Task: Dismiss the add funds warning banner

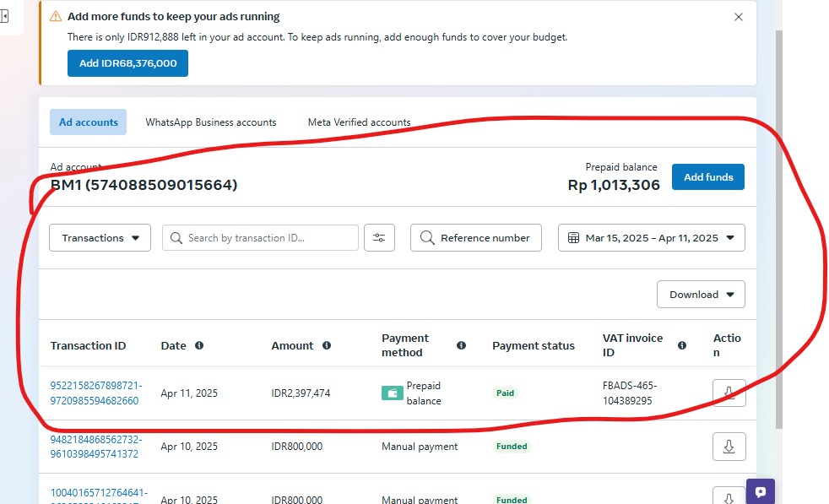Action: [x=739, y=17]
